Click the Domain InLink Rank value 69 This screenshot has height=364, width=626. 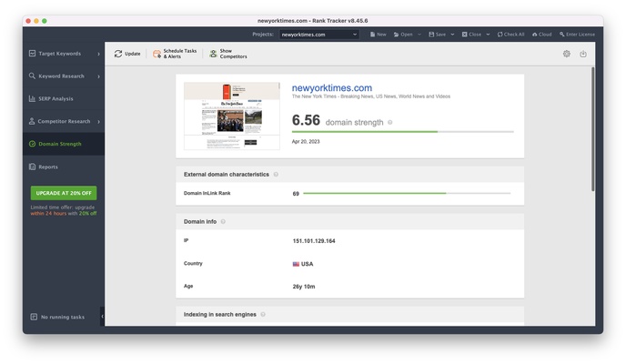(296, 194)
